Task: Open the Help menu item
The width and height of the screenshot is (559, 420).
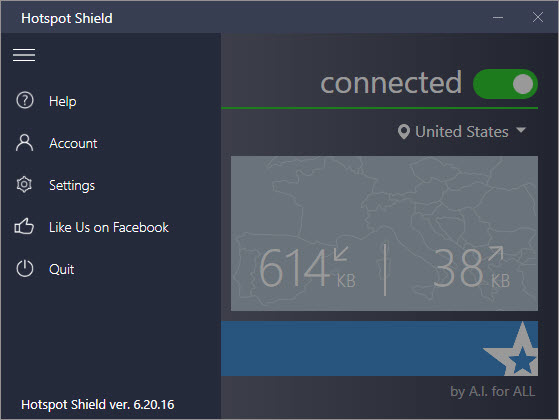Action: pos(62,101)
